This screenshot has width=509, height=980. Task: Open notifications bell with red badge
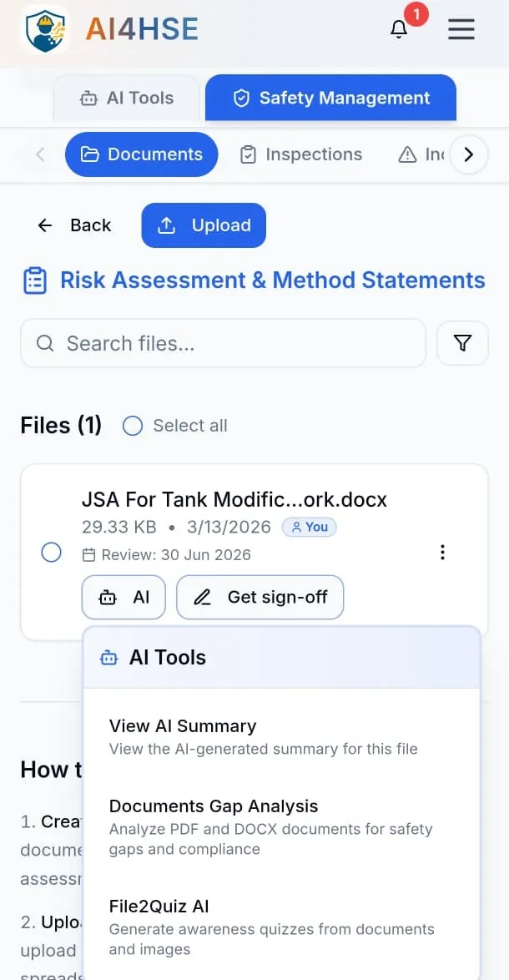click(399, 29)
